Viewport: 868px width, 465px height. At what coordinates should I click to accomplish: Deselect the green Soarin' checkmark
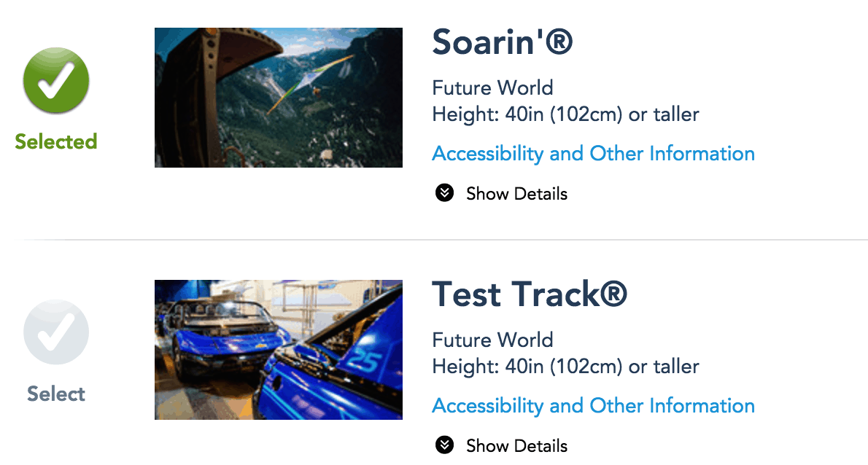pos(56,81)
